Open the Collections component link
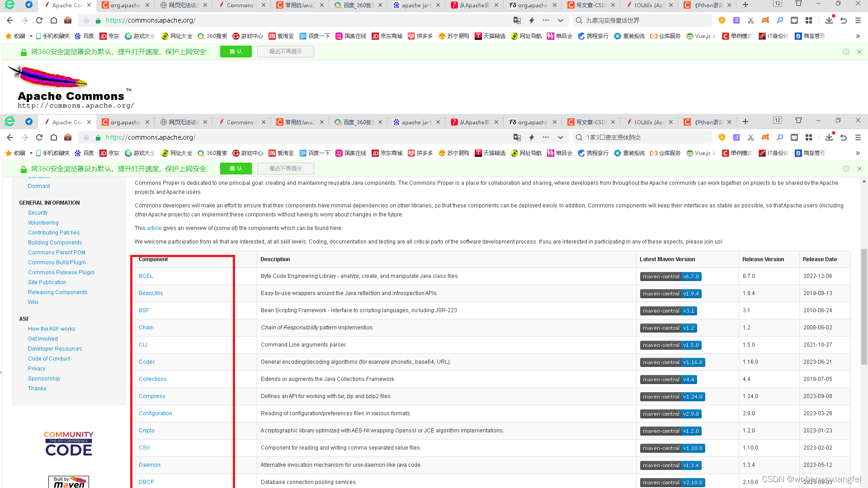Image resolution: width=868 pixels, height=488 pixels. point(152,379)
